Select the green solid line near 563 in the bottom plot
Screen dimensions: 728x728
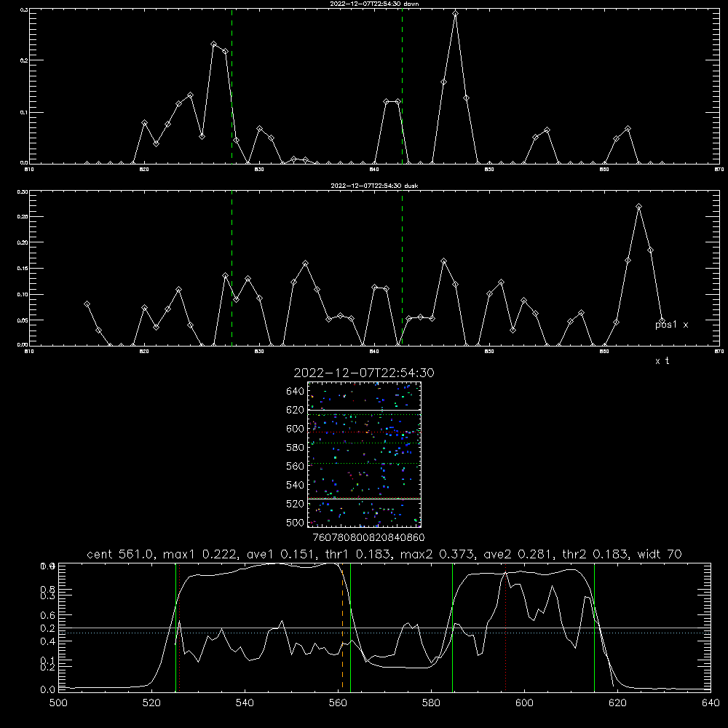click(x=351, y=627)
